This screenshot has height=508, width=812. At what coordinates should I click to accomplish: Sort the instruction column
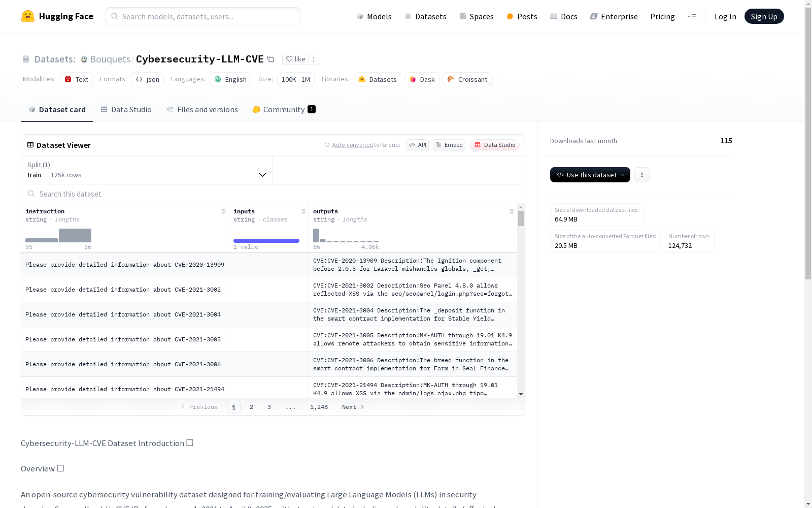pyautogui.click(x=223, y=211)
